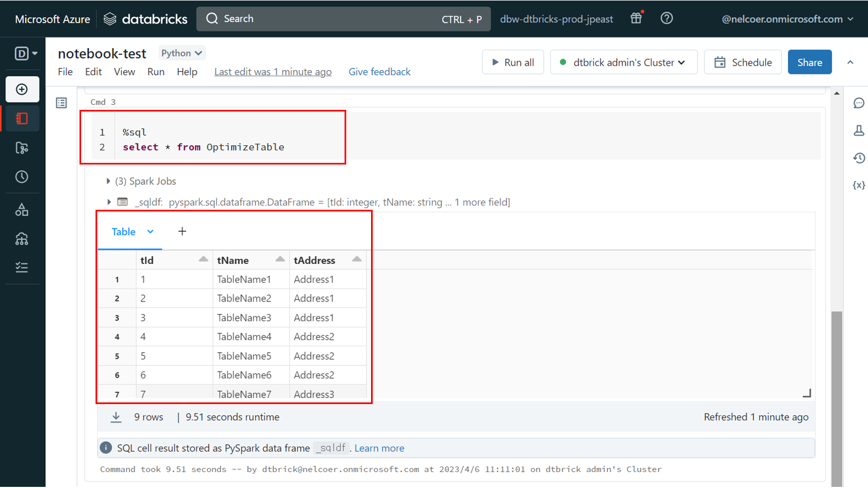Open the Repos icon in left sidebar
The width and height of the screenshot is (868, 488).
[22, 148]
